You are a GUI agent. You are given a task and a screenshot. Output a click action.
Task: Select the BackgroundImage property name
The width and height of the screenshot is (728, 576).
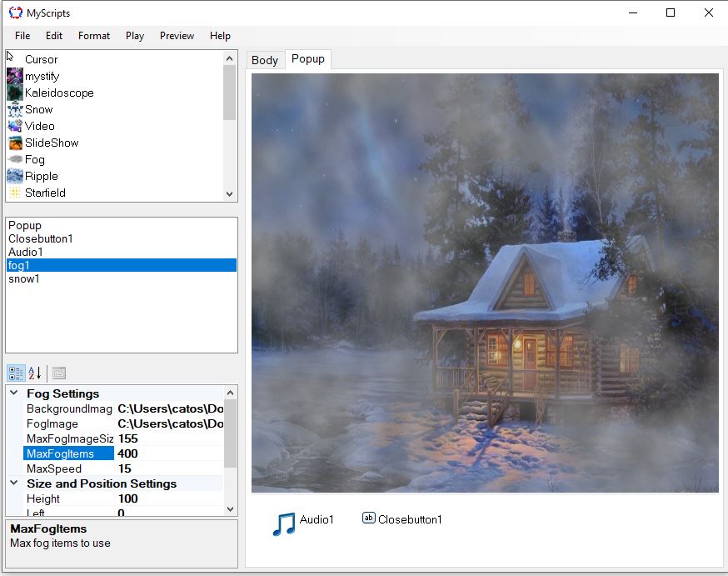(69, 408)
